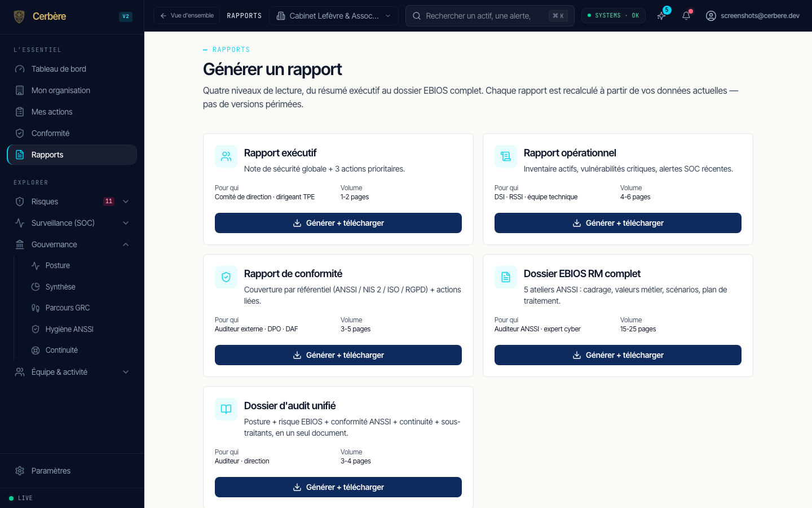
Task: Click the Gouvernance bank icon
Action: [x=20, y=244]
